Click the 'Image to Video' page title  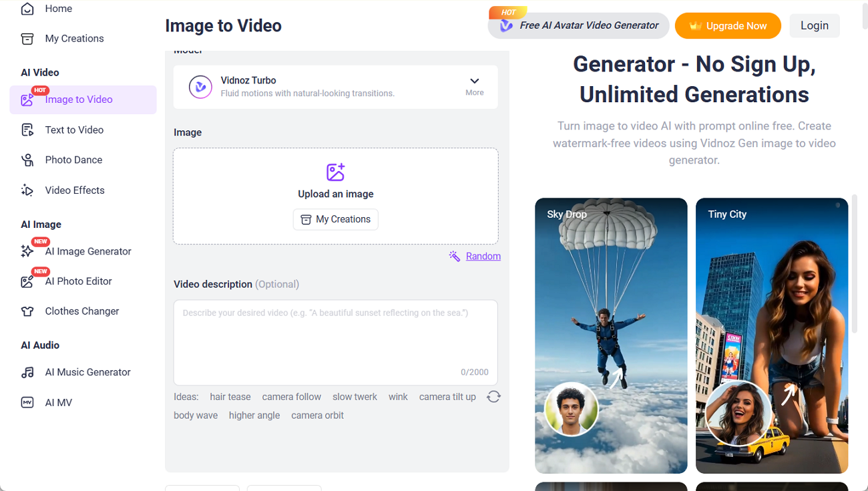[223, 26]
